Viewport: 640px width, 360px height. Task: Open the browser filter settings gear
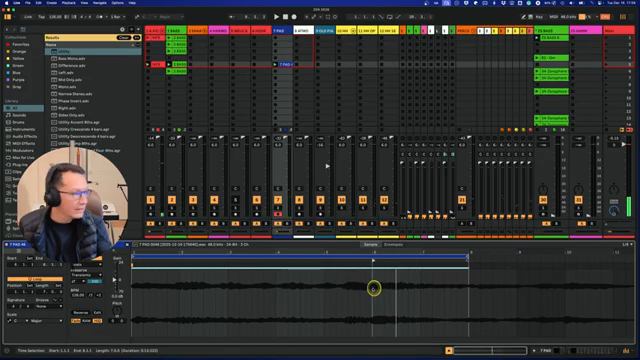(122, 29)
